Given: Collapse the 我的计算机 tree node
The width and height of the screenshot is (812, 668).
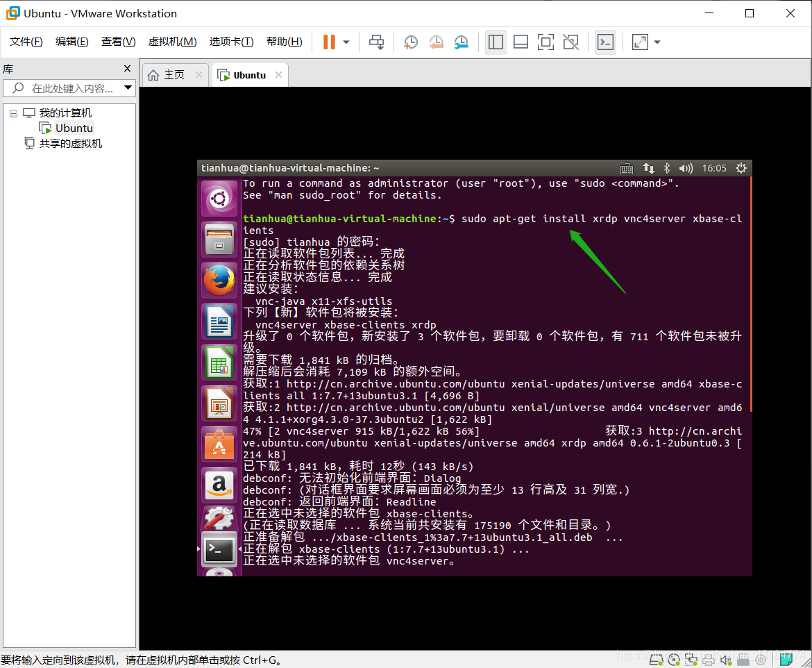Looking at the screenshot, I should pos(13,113).
